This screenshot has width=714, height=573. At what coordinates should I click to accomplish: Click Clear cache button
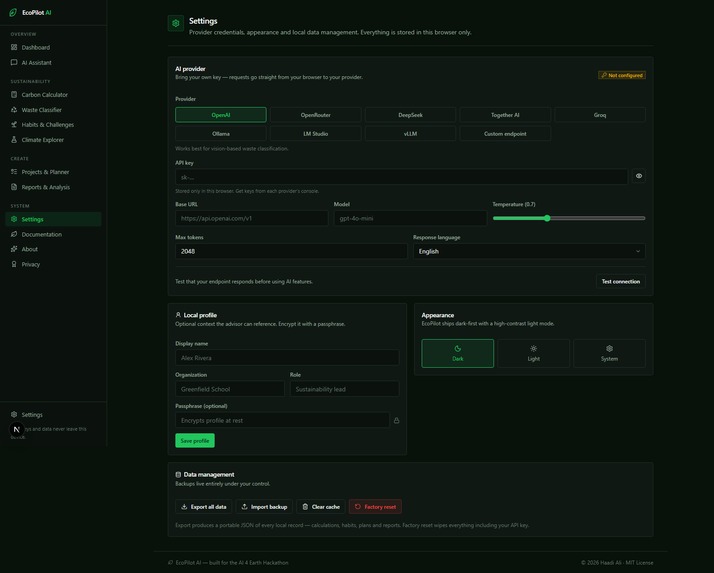click(321, 506)
